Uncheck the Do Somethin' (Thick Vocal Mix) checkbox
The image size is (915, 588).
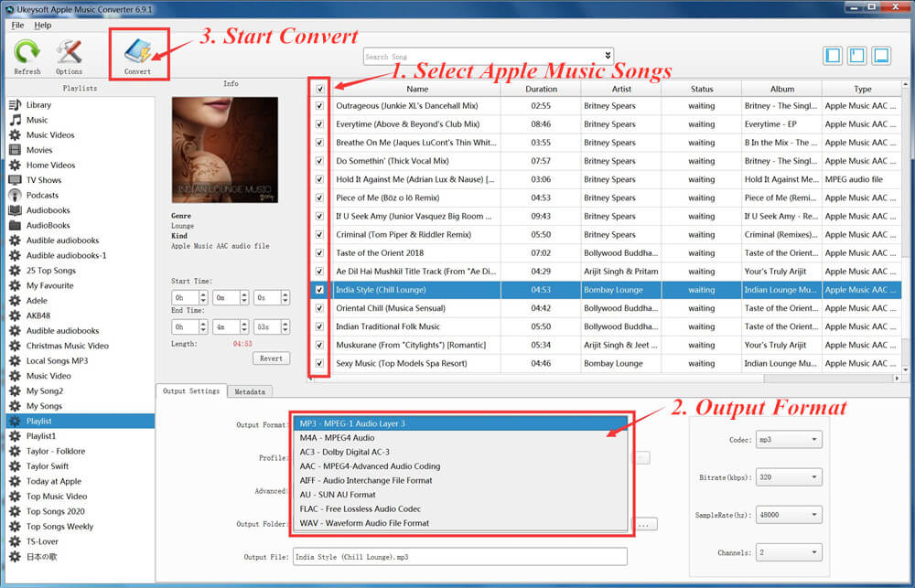coord(319,161)
